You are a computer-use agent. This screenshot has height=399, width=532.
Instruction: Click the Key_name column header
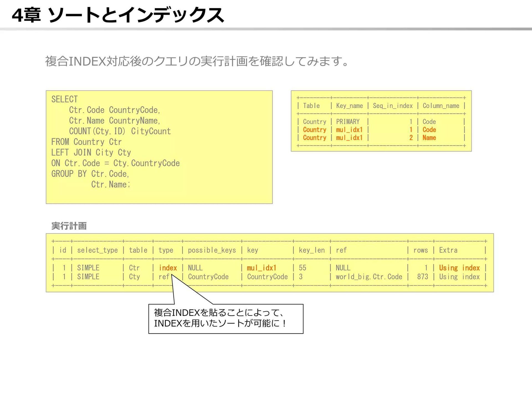coord(349,106)
